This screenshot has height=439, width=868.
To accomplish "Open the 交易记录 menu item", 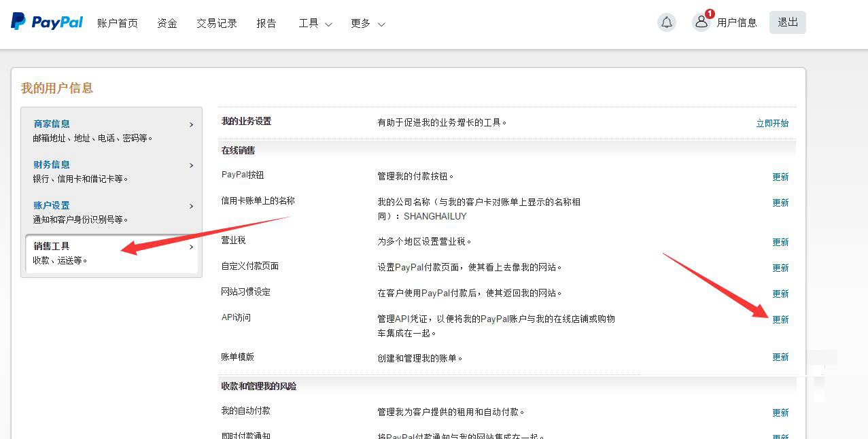I will point(217,23).
